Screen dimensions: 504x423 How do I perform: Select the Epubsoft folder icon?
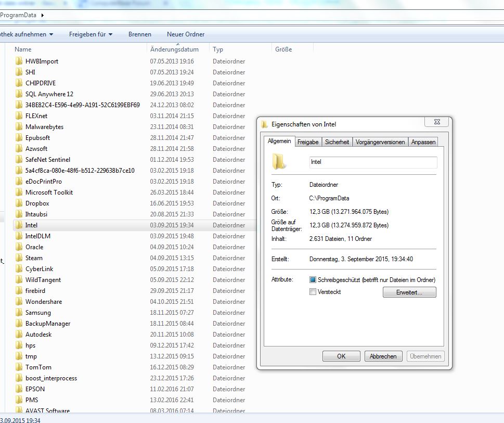(x=19, y=137)
